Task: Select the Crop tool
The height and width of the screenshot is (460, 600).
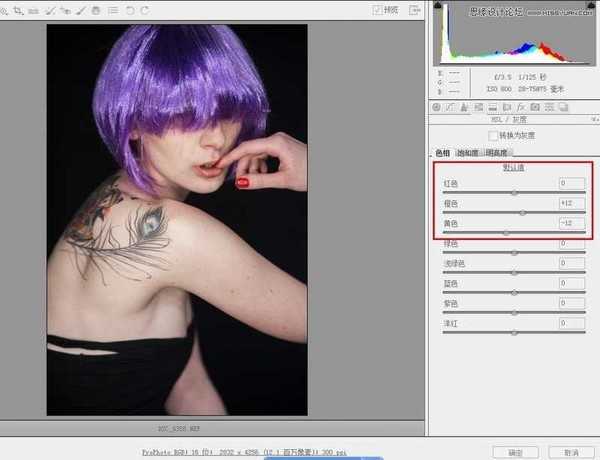Action: tap(20, 9)
